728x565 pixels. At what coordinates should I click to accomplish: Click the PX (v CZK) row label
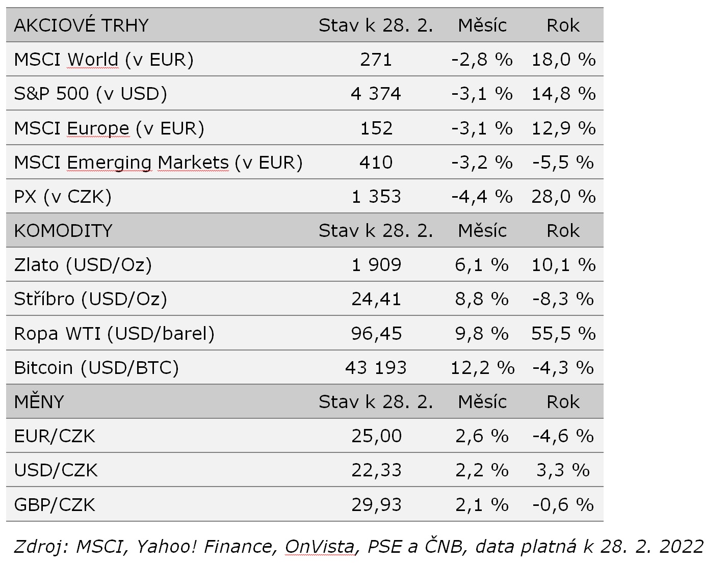63,197
